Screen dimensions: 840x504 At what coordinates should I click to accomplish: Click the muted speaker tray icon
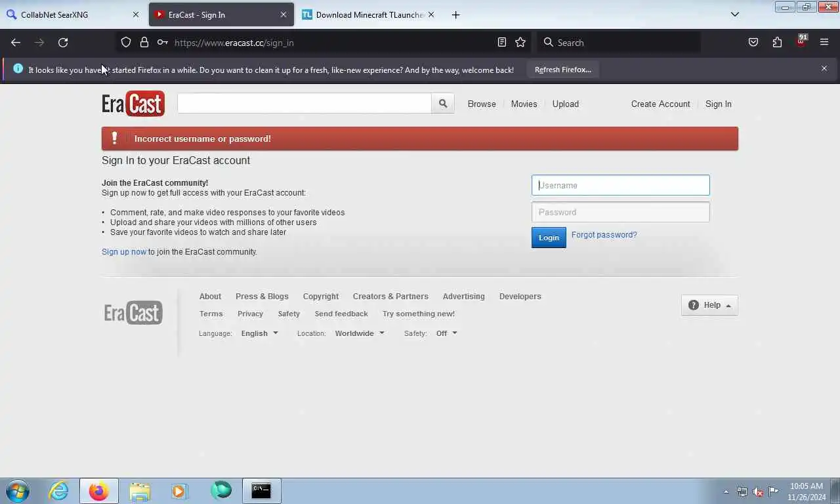(x=758, y=492)
